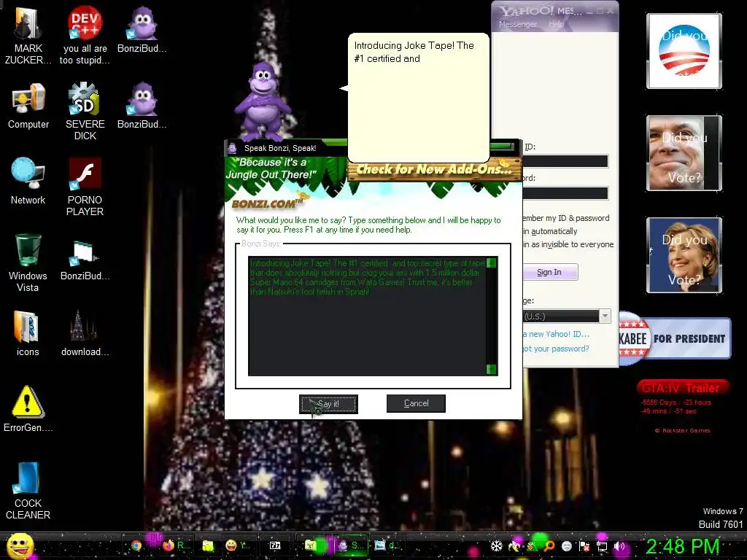Click Cancel in Speak Bonzi dialog
The width and height of the screenshot is (747, 560).
tap(416, 403)
